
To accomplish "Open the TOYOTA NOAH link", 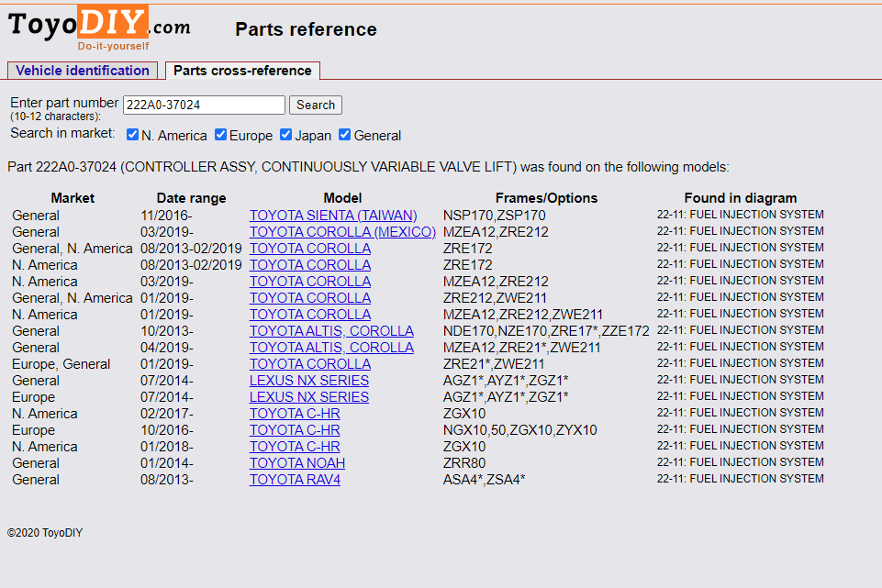I will pyautogui.click(x=297, y=463).
